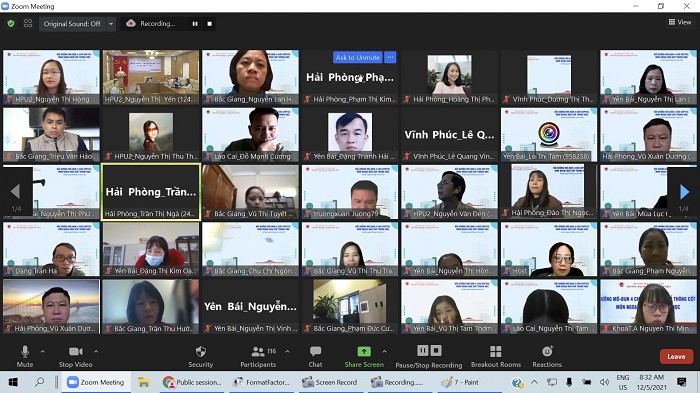Stop the recording in top bar
The width and height of the screenshot is (700, 393).
[x=209, y=24]
